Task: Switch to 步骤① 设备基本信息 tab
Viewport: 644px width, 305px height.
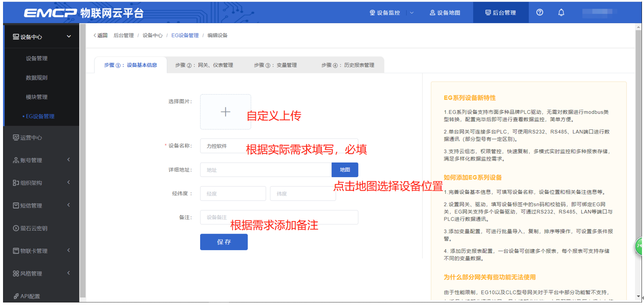Action: tap(131, 65)
